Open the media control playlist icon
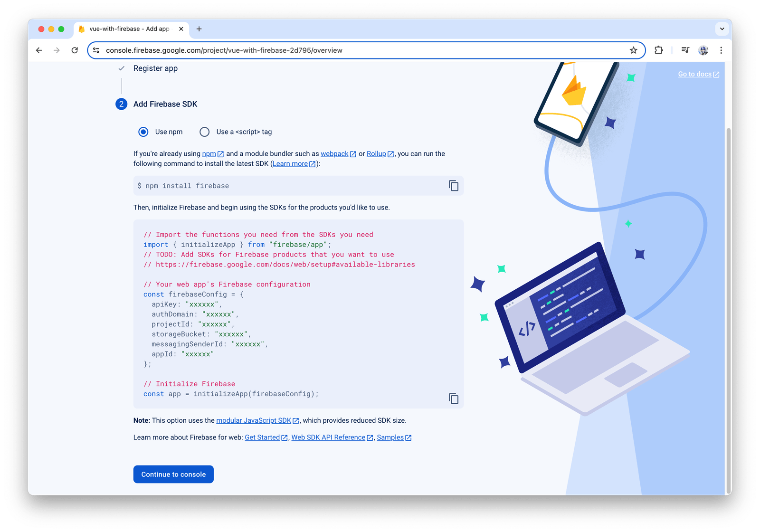Screen dimensions: 760x532 [685, 50]
